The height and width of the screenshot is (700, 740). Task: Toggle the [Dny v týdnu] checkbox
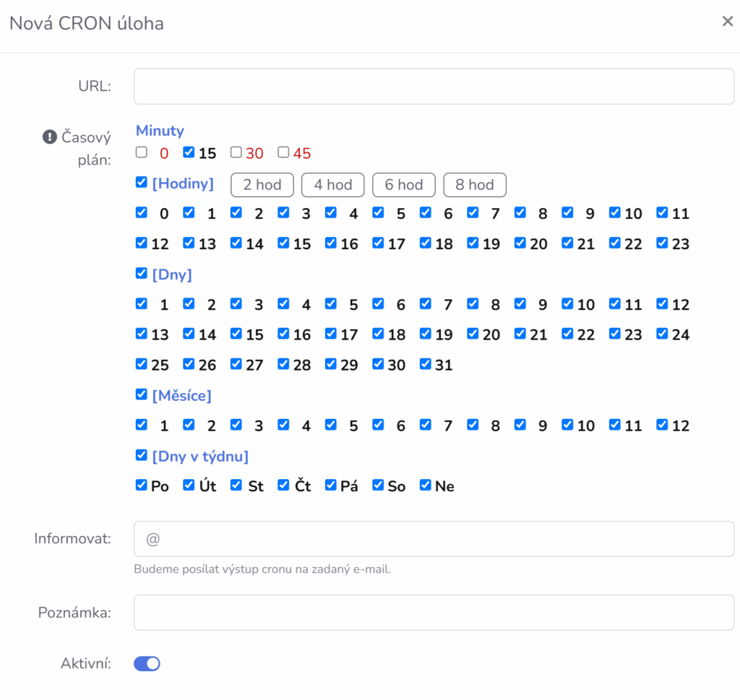142,456
